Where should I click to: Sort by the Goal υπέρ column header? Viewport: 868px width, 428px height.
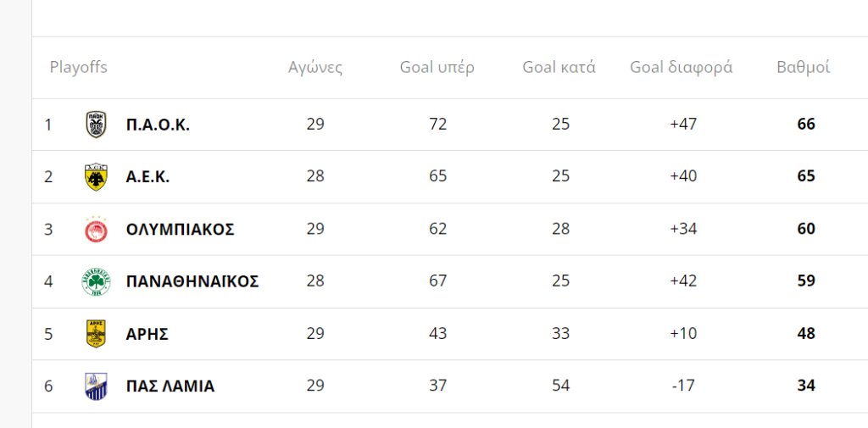[437, 68]
